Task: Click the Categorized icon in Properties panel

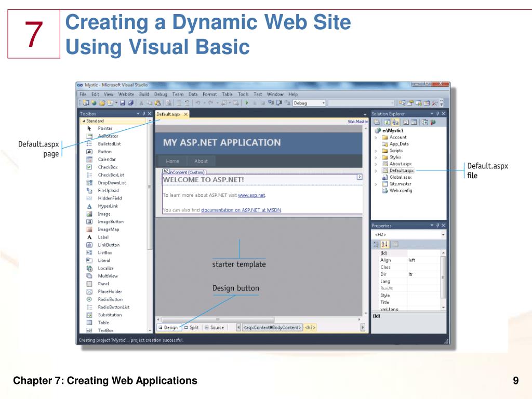Action: click(376, 244)
